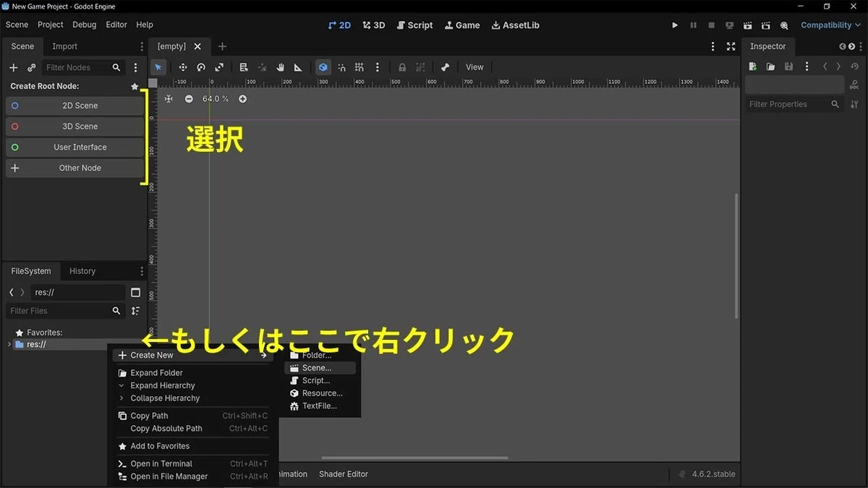Run the project with Play button
Viewport: 868px width, 488px height.
coord(675,25)
